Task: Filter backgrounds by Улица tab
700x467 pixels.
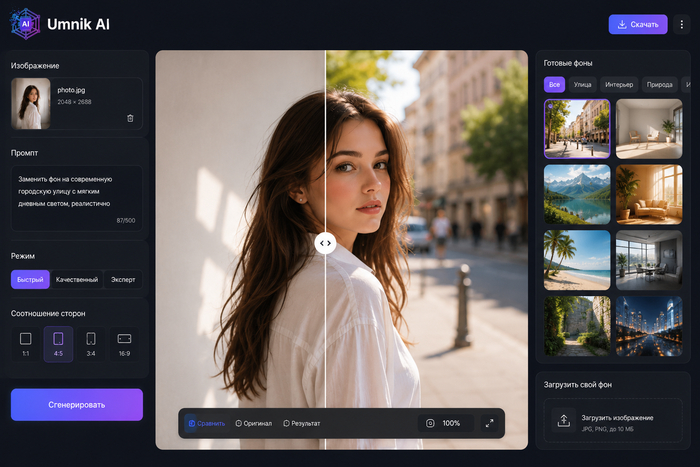Action: 582,84
